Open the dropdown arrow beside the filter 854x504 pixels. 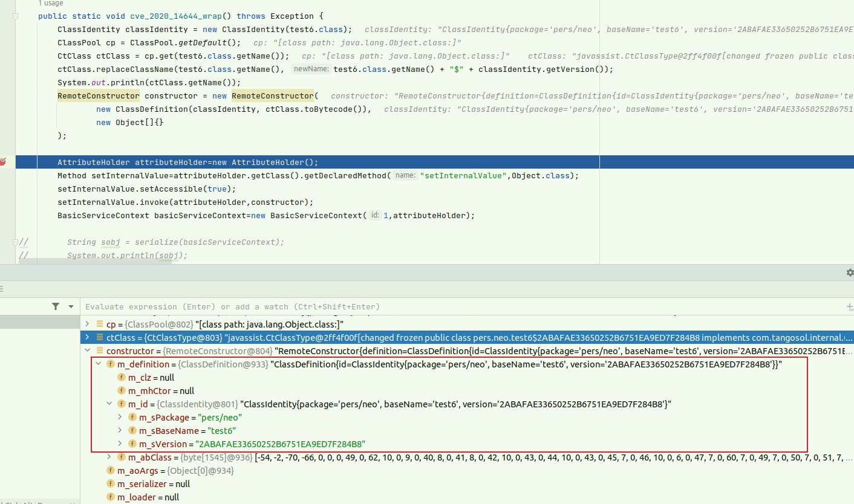pos(71,306)
